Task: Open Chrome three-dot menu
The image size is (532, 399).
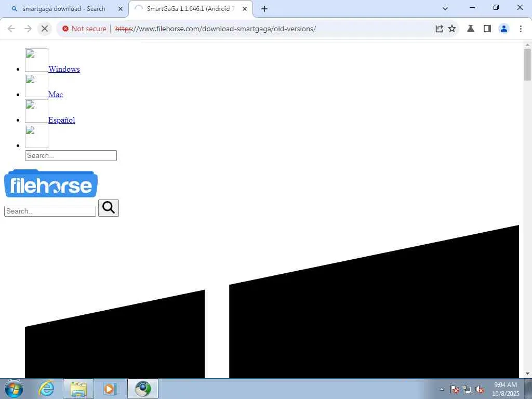Action: click(x=521, y=29)
